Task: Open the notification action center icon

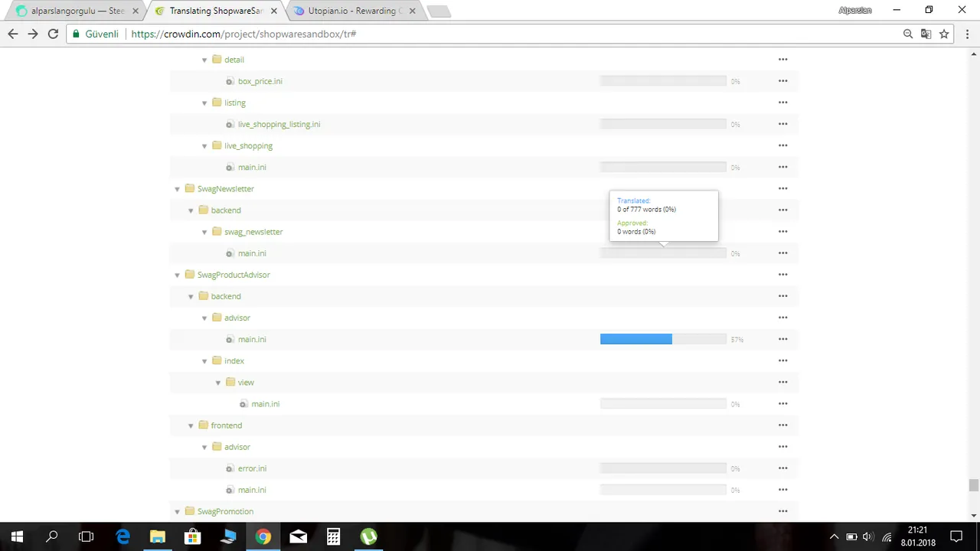Action: [956, 536]
